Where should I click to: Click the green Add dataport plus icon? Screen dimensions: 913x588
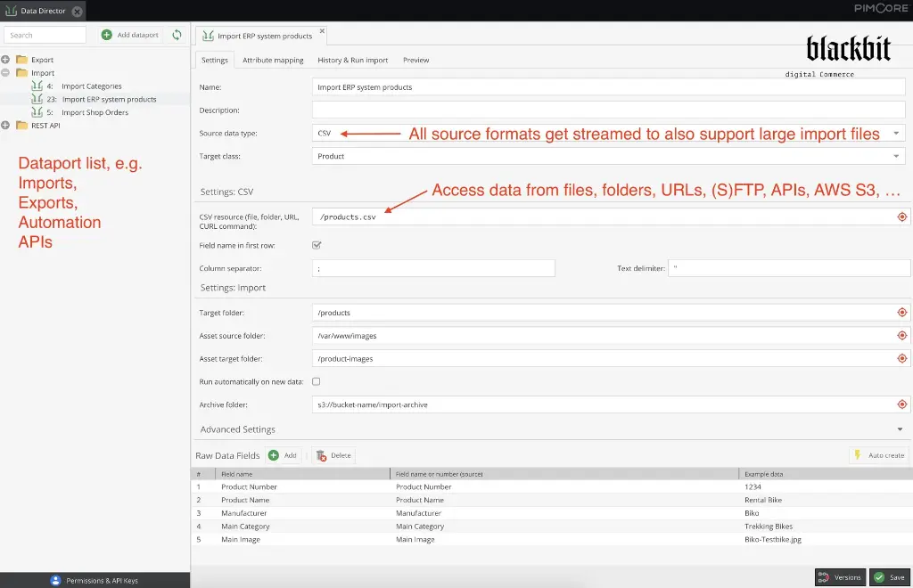tap(107, 35)
